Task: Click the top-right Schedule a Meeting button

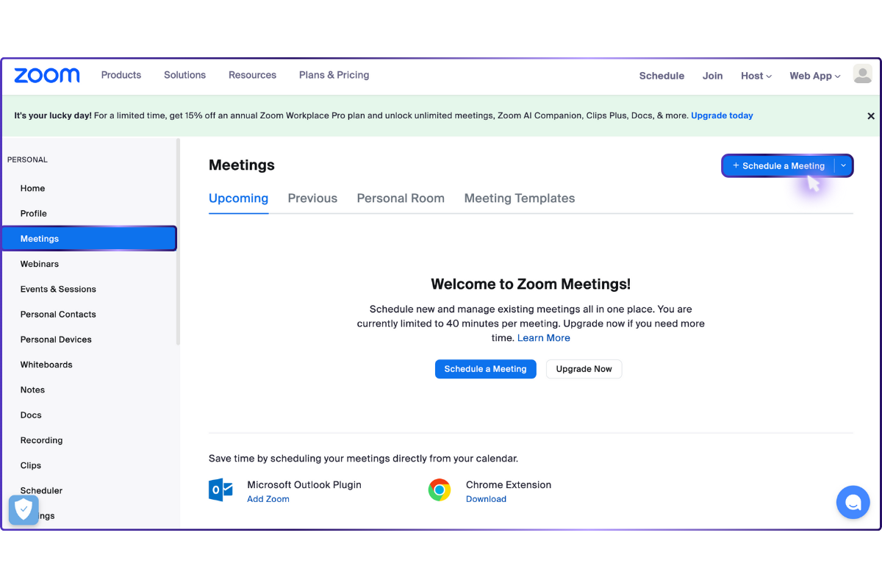Action: [x=778, y=166]
